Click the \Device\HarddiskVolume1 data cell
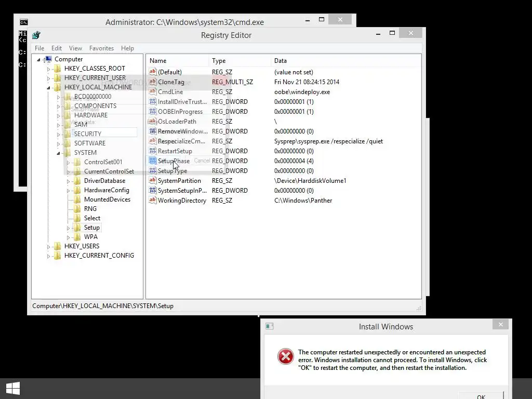 (310, 181)
